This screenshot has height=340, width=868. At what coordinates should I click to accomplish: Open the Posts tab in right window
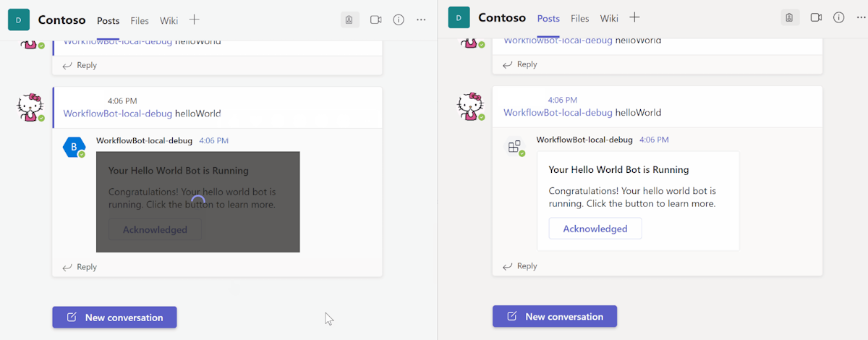548,19
